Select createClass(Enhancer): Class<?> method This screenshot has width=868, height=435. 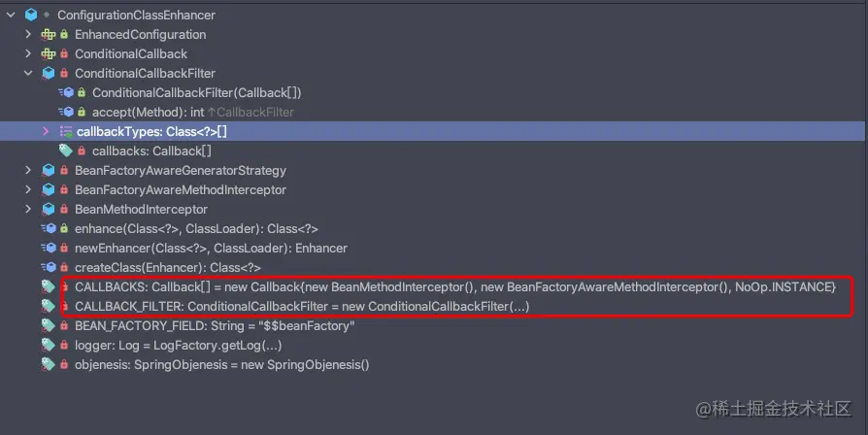click(x=168, y=267)
